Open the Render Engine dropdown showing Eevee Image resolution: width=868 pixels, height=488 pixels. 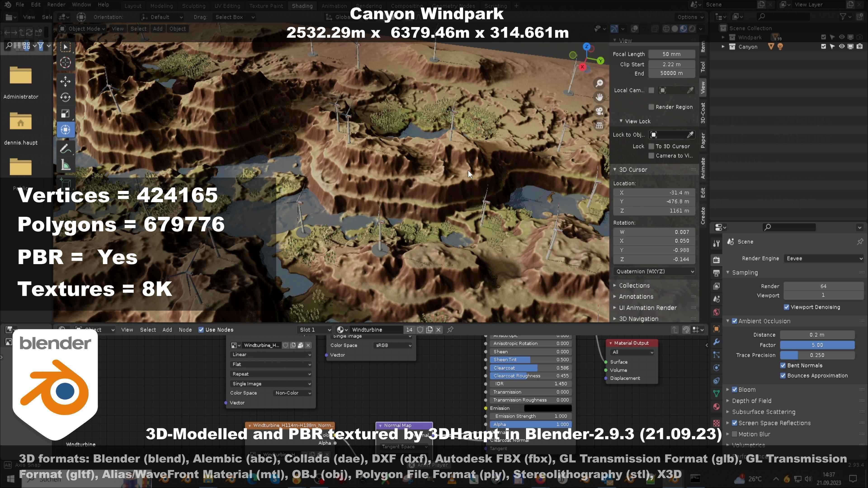pos(824,259)
